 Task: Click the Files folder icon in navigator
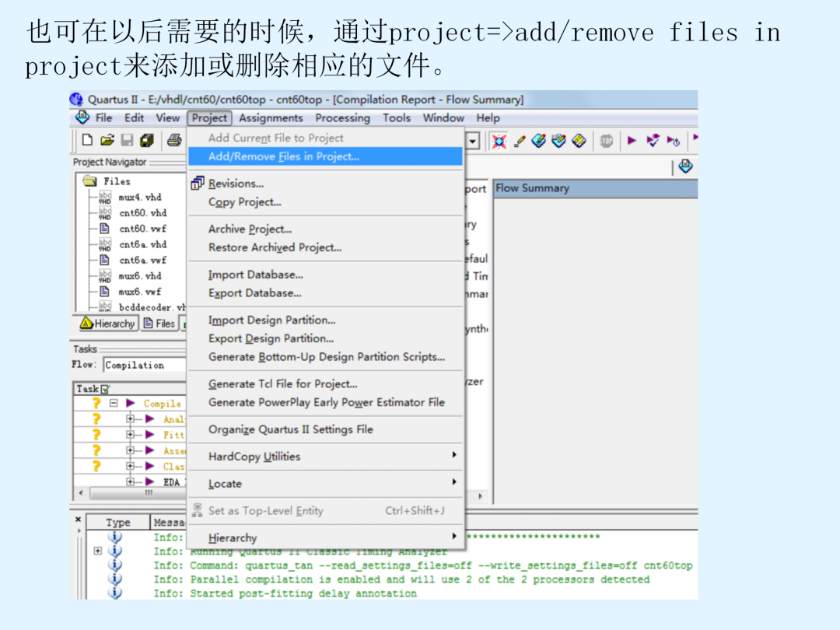coord(89,181)
